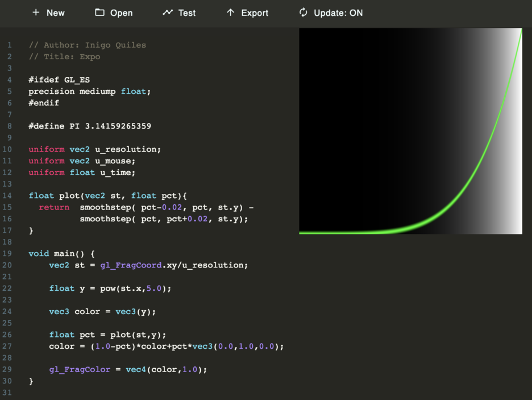Click the New toolbar label

55,13
